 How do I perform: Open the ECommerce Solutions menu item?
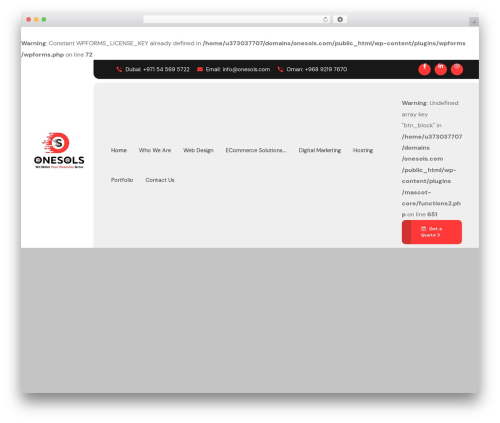(x=256, y=150)
